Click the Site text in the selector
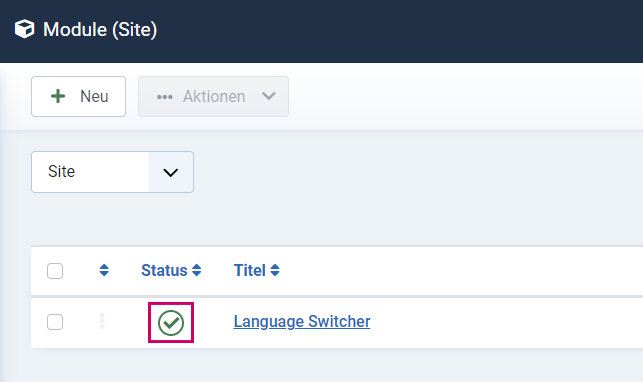 (62, 171)
